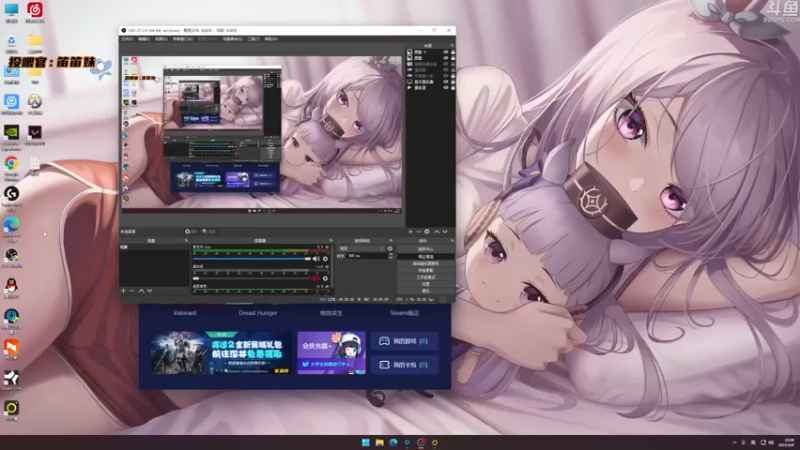Screen dimensions: 800x450
Task: Switch to Dread Hunger tab in background window
Action: click(258, 313)
